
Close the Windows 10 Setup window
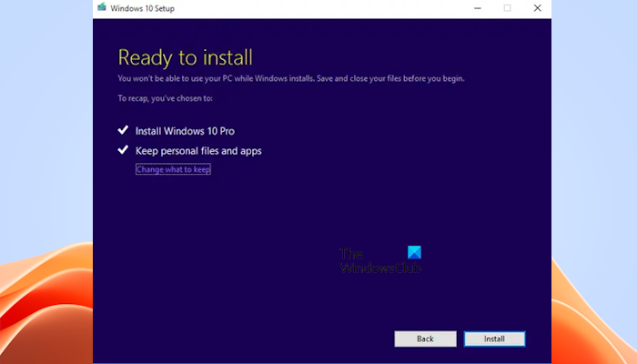point(538,8)
